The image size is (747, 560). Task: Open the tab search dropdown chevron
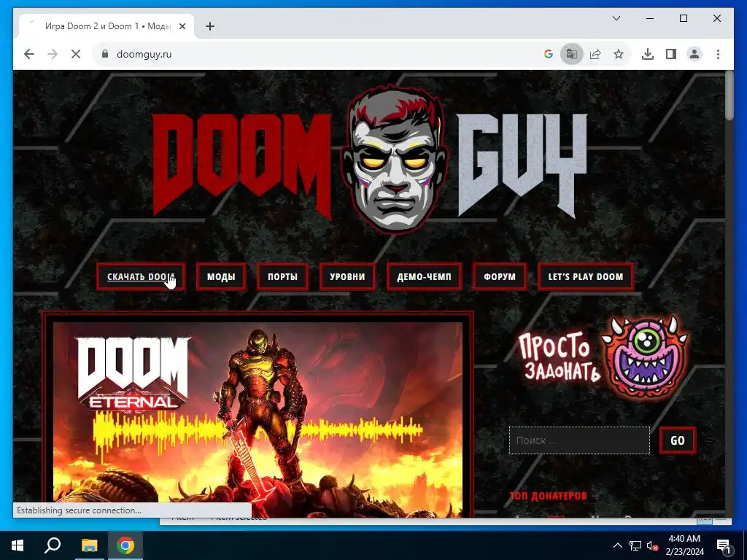click(x=616, y=18)
